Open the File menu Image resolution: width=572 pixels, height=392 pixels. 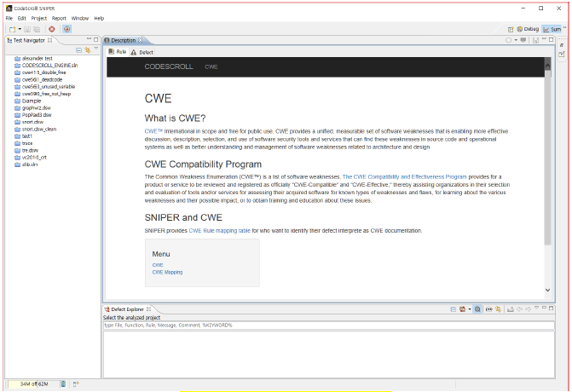pyautogui.click(x=9, y=18)
